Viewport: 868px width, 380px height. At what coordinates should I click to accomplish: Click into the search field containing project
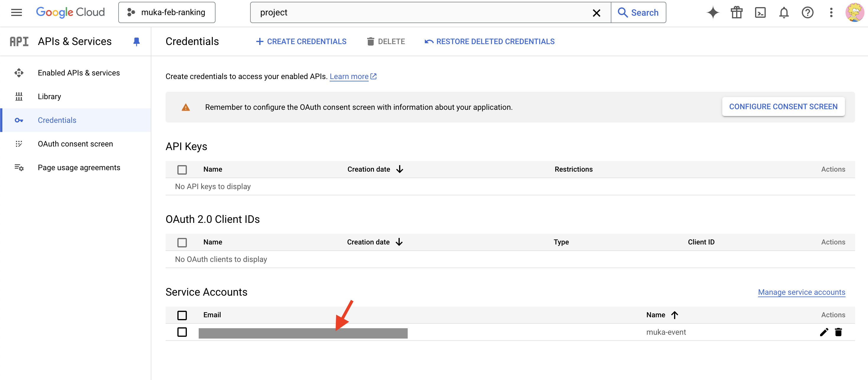[x=421, y=12]
